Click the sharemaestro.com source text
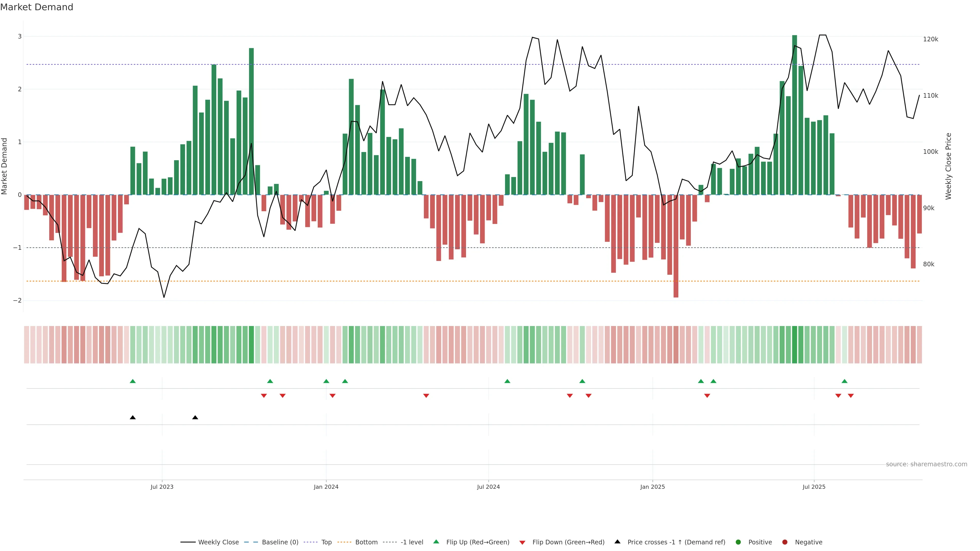Viewport: 980px width, 551px height. [926, 464]
